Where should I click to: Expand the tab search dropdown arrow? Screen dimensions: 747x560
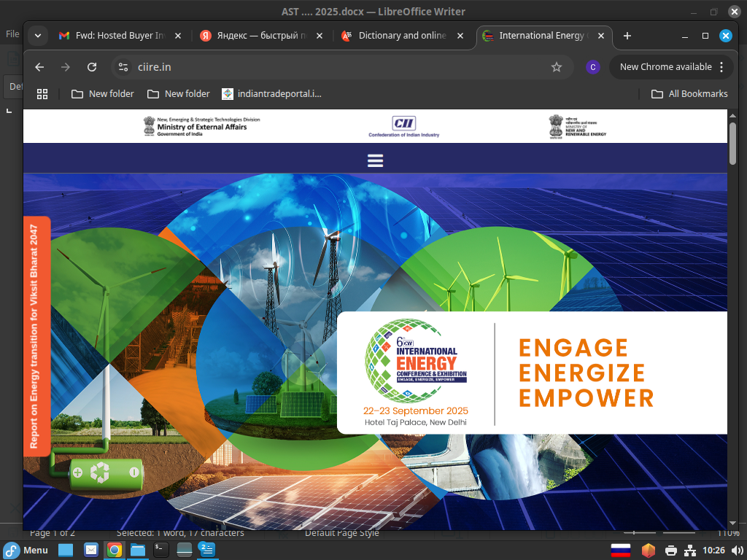point(38,36)
